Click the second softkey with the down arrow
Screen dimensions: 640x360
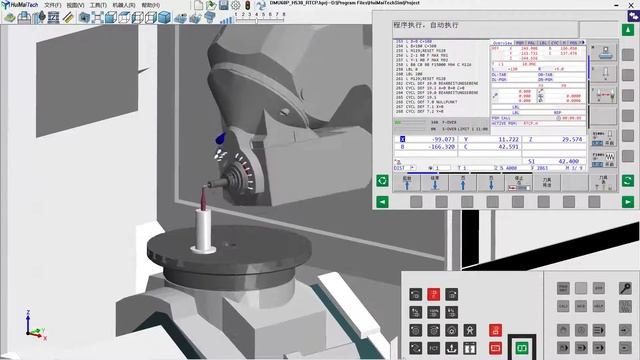tap(435, 183)
